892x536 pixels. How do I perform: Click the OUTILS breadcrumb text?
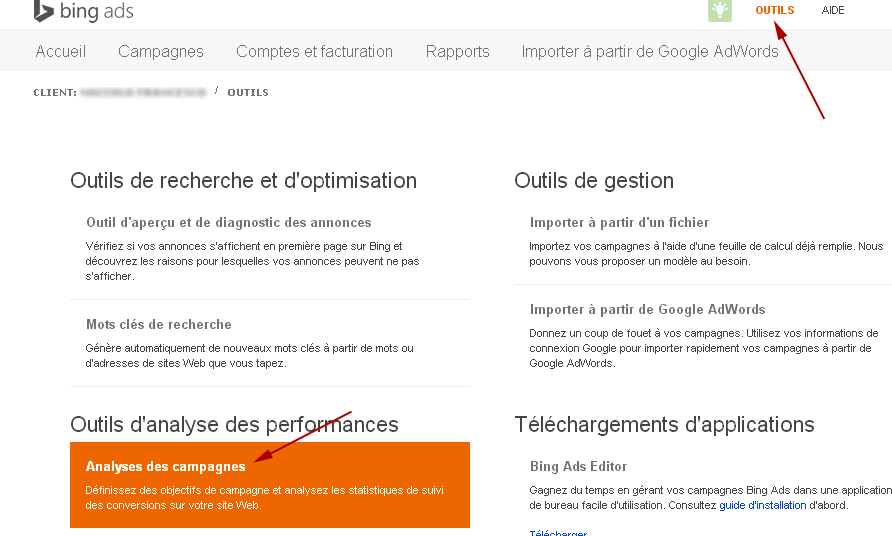[x=248, y=92]
